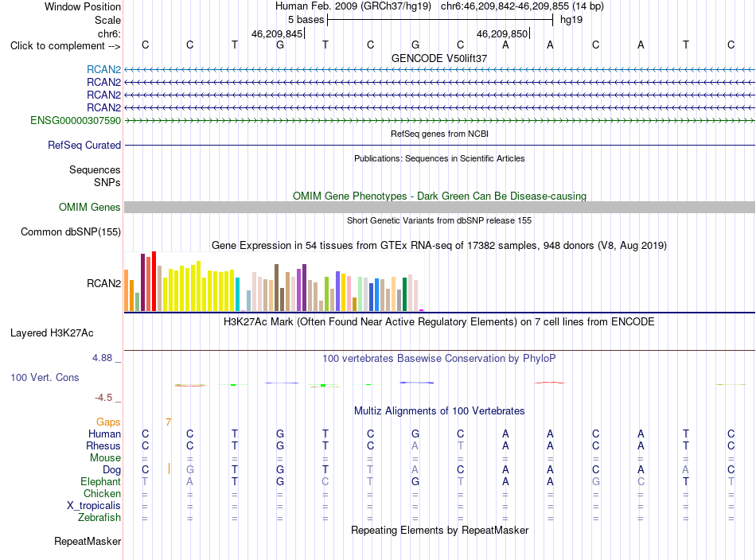This screenshot has width=756, height=560.
Task: Click the gray OMIM Genes bar
Action: [439, 208]
